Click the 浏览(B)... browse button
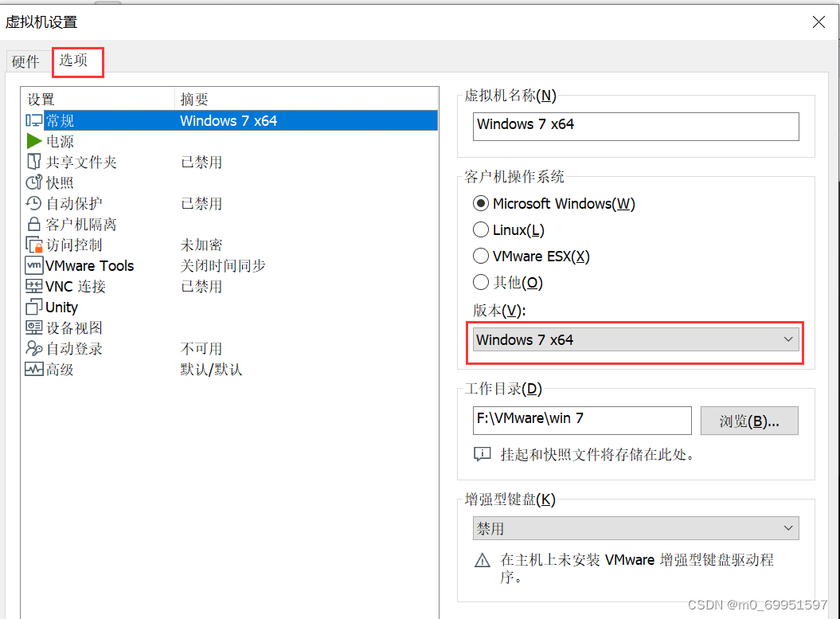This screenshot has width=840, height=619. 749,421
